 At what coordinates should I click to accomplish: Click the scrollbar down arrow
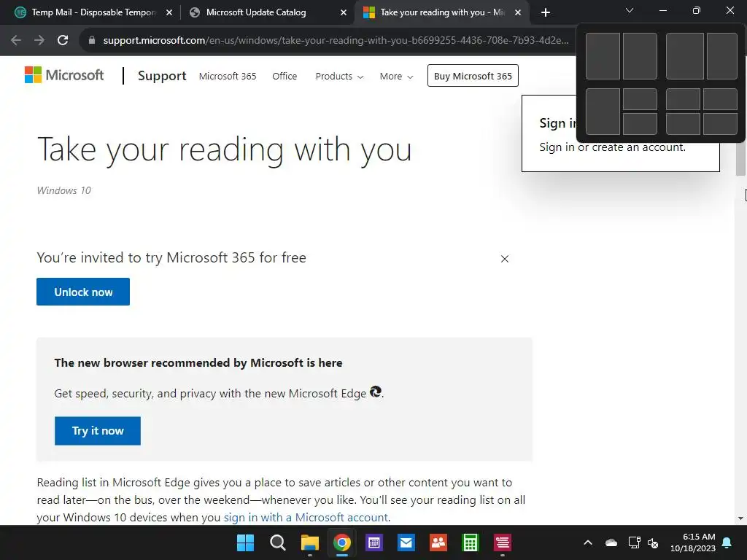(740, 518)
